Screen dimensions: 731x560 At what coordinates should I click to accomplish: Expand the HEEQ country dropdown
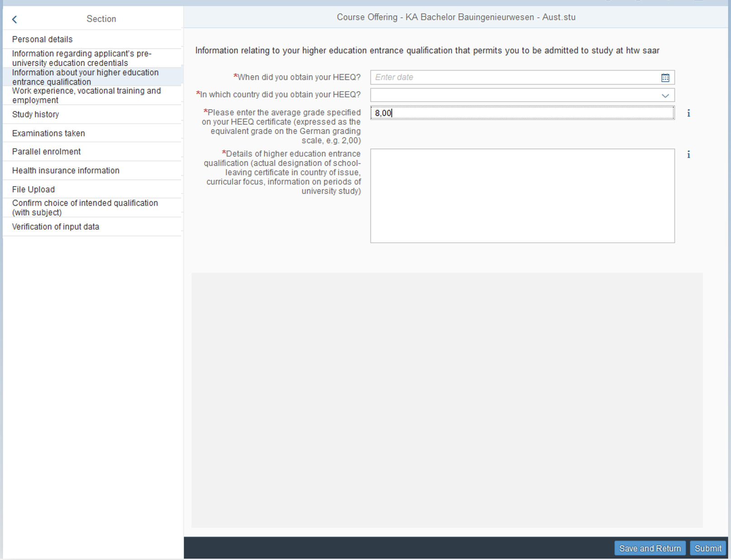pos(665,95)
